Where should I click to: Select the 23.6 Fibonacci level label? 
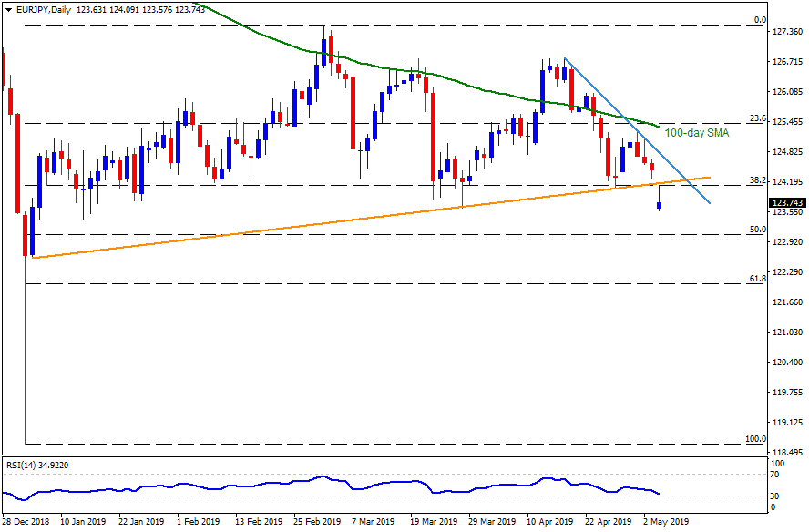pyautogui.click(x=755, y=118)
